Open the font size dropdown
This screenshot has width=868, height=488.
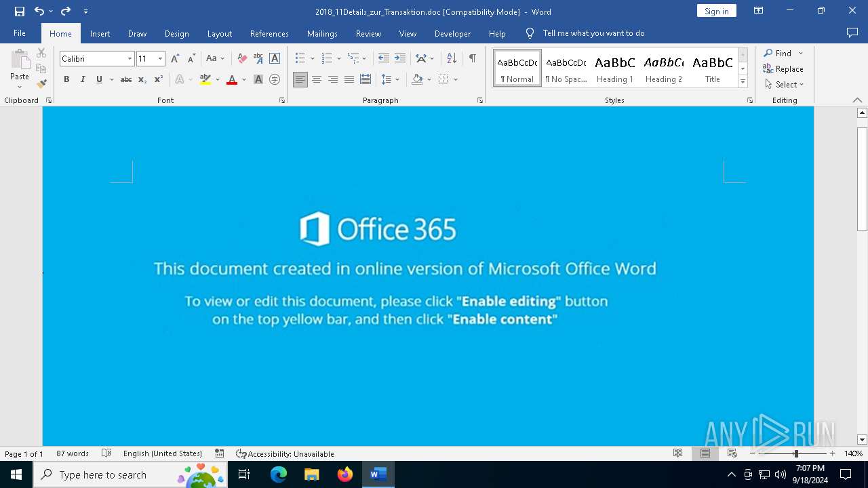(161, 59)
